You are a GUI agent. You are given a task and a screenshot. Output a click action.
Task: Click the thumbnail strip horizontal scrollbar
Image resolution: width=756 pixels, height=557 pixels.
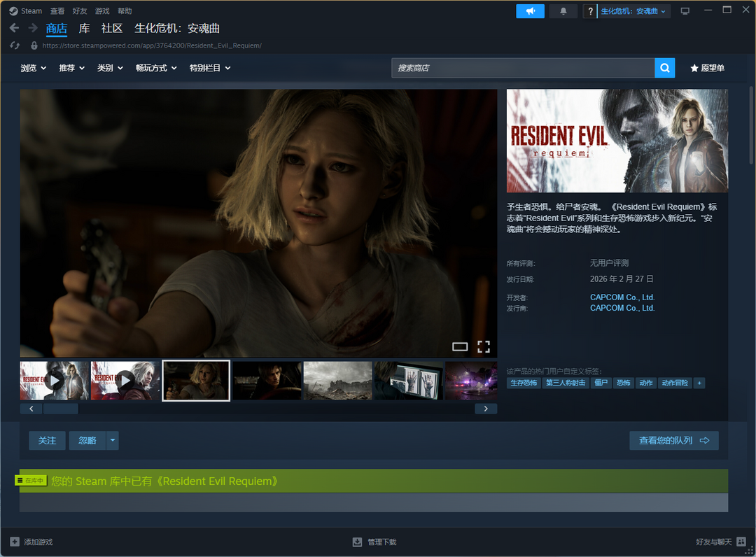click(x=61, y=409)
